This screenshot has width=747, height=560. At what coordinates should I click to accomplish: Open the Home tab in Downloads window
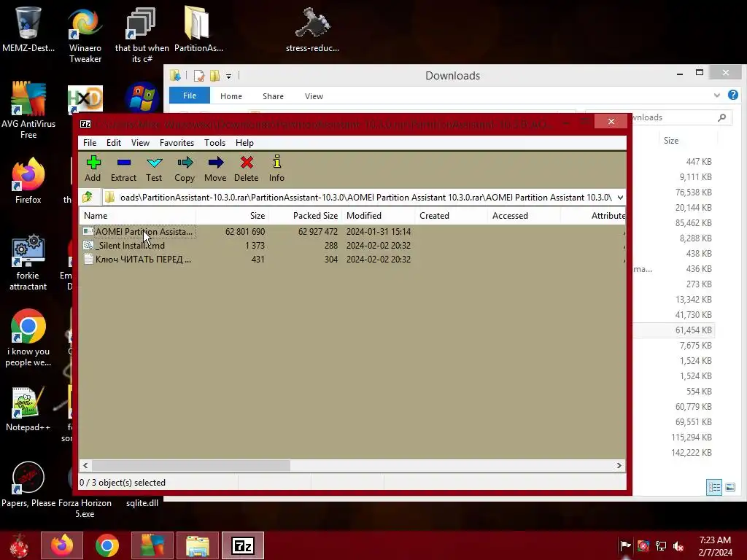231,96
